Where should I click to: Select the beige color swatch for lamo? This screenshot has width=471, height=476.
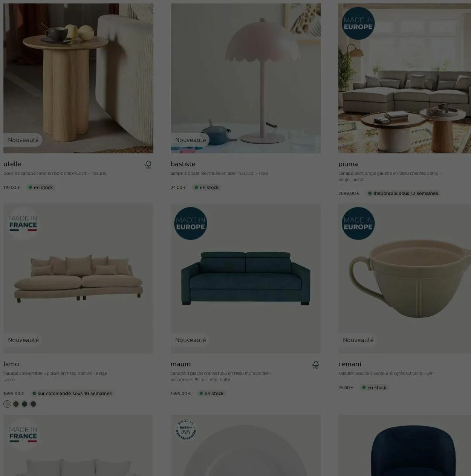pos(7,404)
